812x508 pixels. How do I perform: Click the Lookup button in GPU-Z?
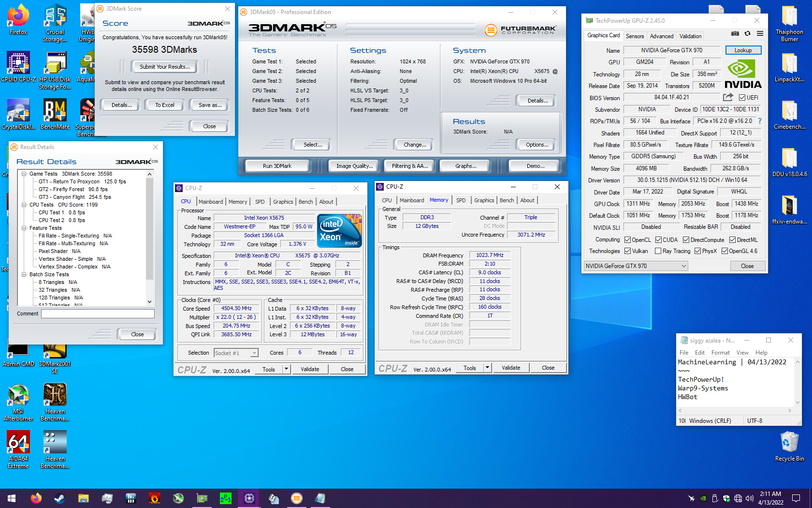(x=743, y=50)
